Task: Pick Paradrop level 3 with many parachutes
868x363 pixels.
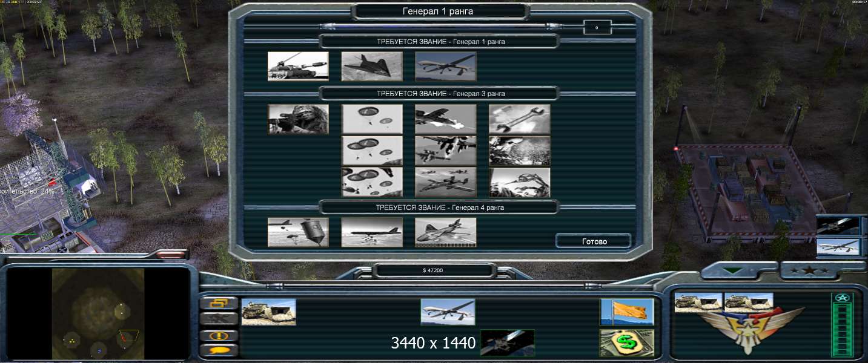Action: (x=372, y=182)
